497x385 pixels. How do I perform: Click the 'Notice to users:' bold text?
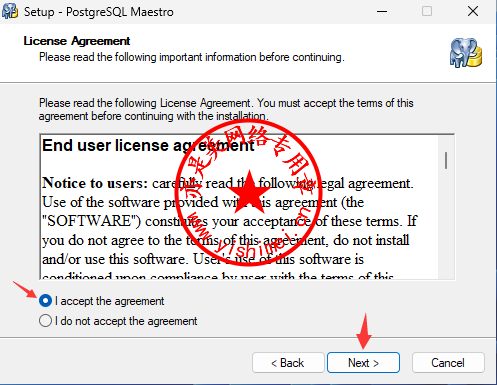tap(95, 183)
